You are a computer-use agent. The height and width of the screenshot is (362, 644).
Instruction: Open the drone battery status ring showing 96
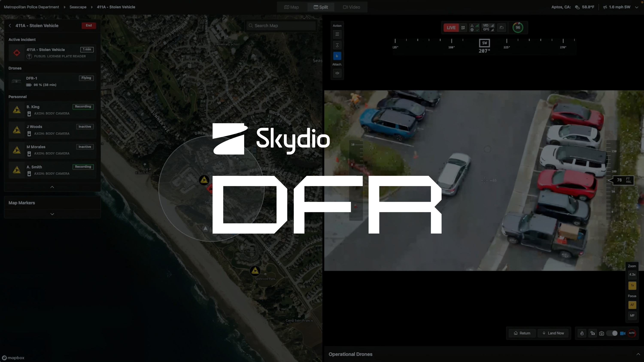pyautogui.click(x=518, y=27)
